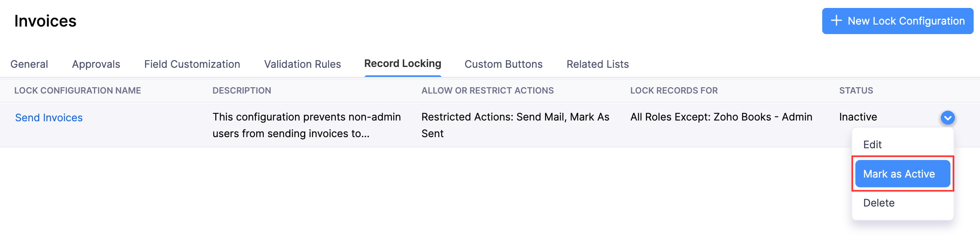Collapse the open actions menu via its chevron
980x241 pixels.
(x=947, y=117)
